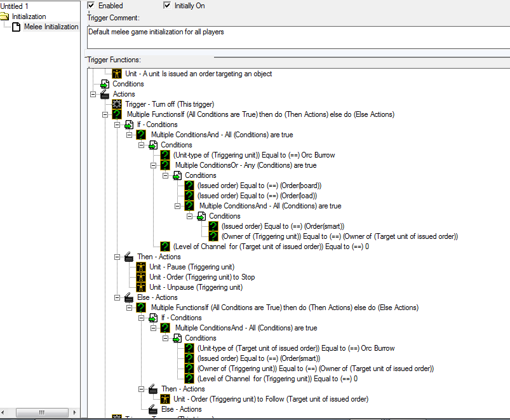Click icon for Order(board) condition
Viewport: 510px width, 420px height.
189,186
